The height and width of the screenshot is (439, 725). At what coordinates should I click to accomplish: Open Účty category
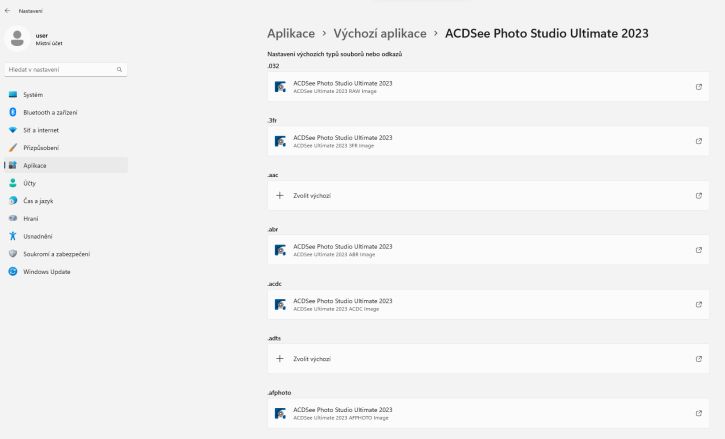(66, 183)
